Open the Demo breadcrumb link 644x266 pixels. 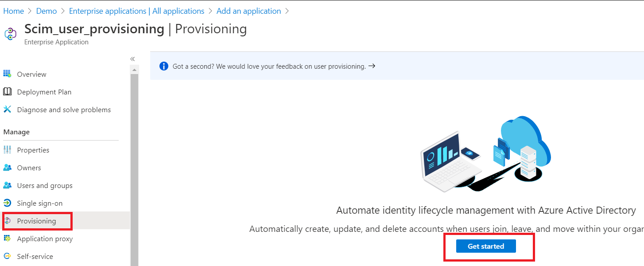tap(46, 11)
